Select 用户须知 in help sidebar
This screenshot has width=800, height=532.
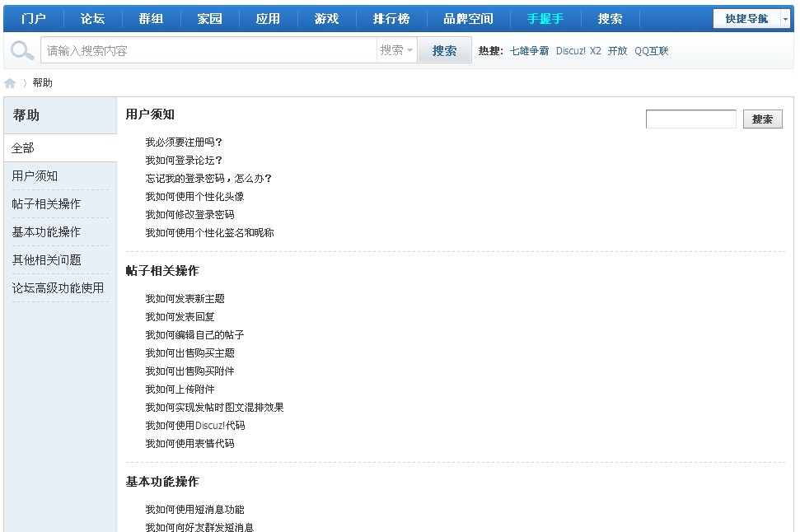coord(35,176)
